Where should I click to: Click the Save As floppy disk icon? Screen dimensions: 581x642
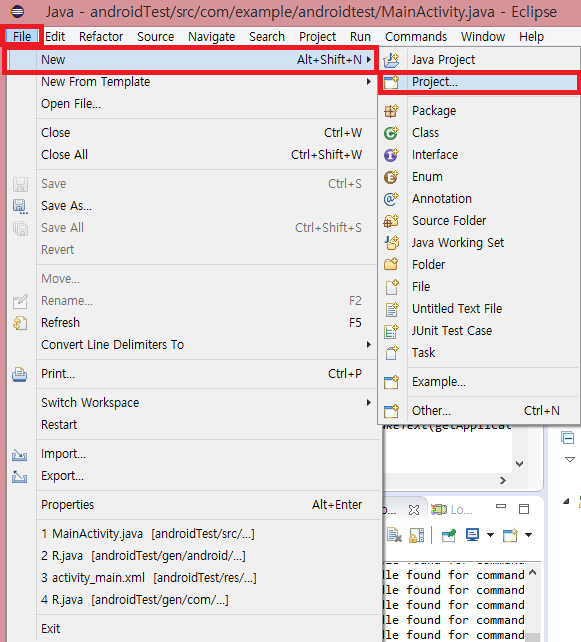click(20, 206)
